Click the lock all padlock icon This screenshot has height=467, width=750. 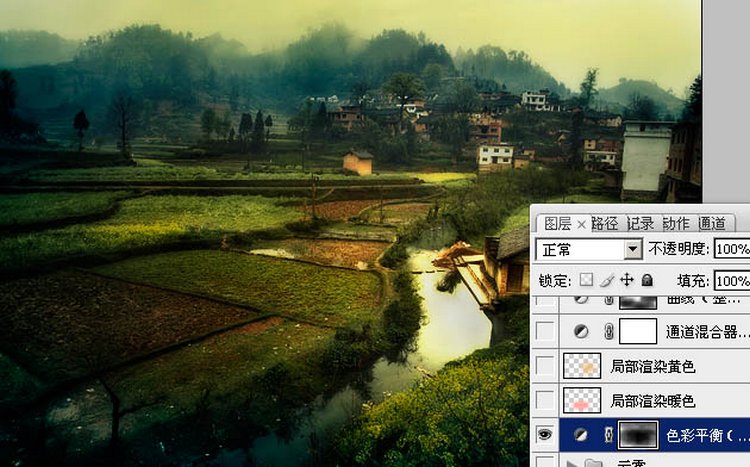(x=647, y=280)
